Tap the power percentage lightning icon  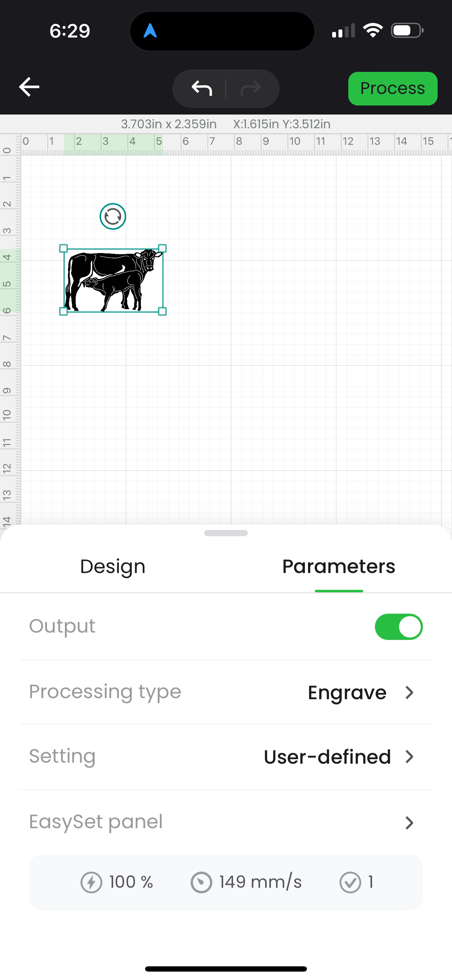91,882
